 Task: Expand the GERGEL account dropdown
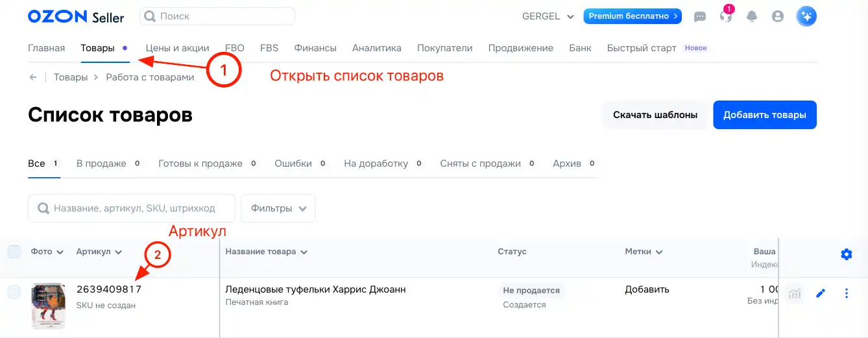pos(548,16)
